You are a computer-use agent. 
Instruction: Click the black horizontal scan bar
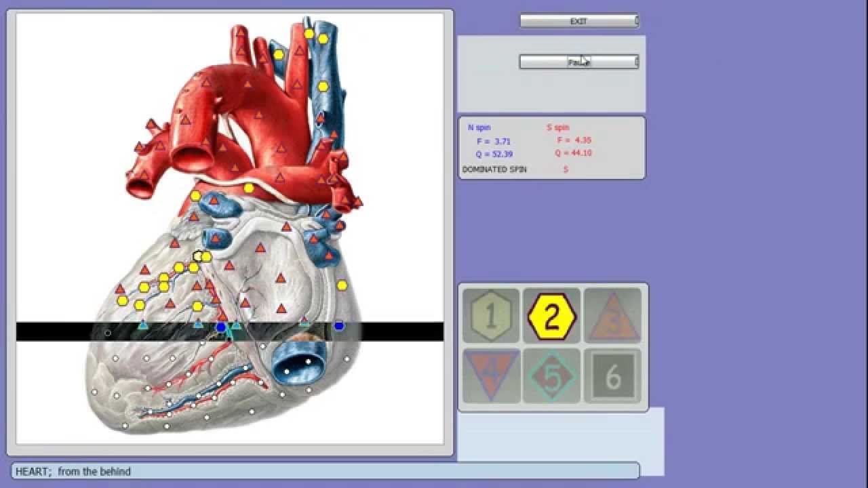(393, 331)
